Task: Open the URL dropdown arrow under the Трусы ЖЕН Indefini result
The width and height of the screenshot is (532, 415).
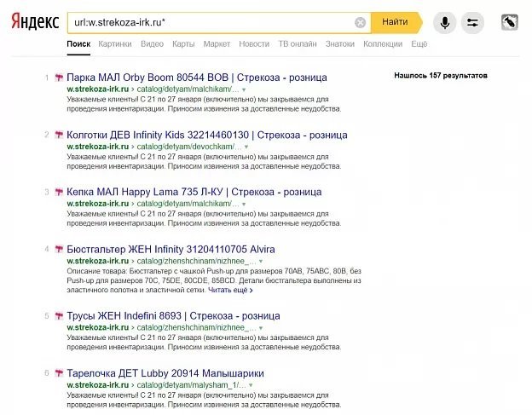Action: [x=262, y=327]
